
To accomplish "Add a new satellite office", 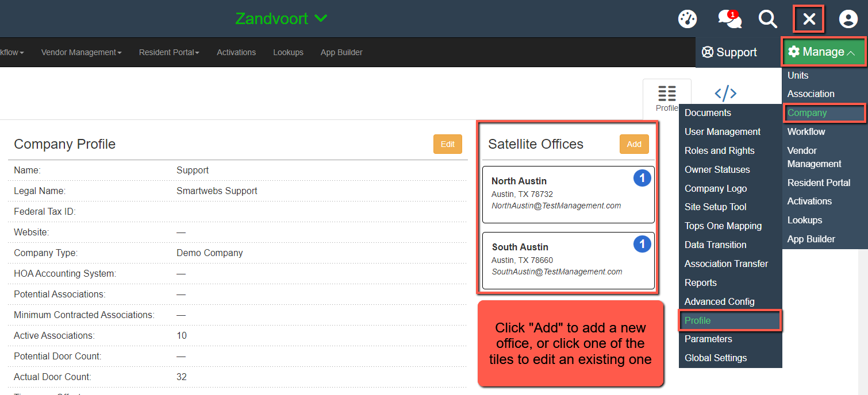I will [634, 144].
